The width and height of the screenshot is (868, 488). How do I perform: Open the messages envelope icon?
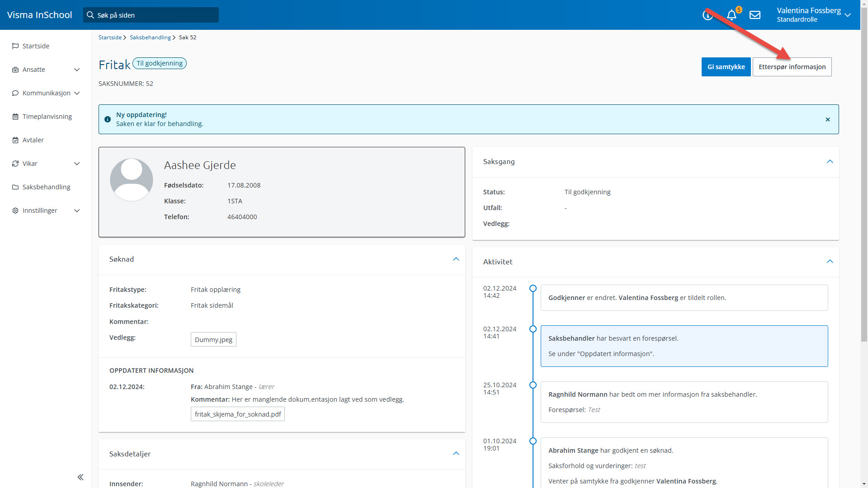click(755, 15)
